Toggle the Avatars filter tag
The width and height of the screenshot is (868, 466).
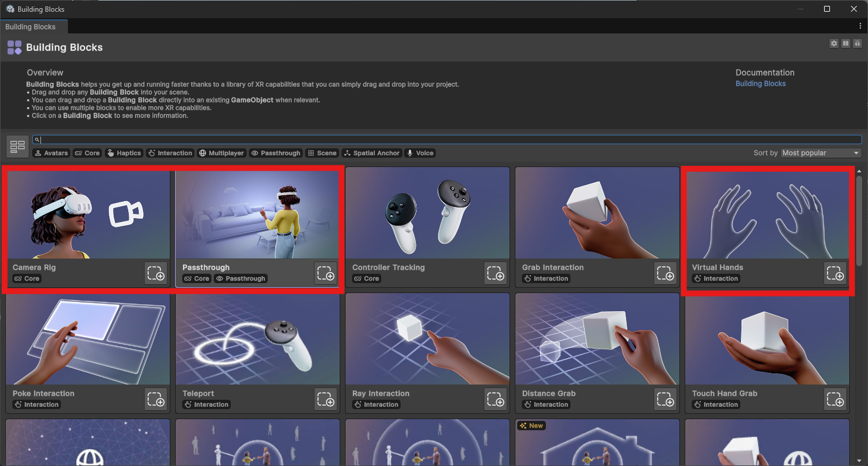click(51, 153)
